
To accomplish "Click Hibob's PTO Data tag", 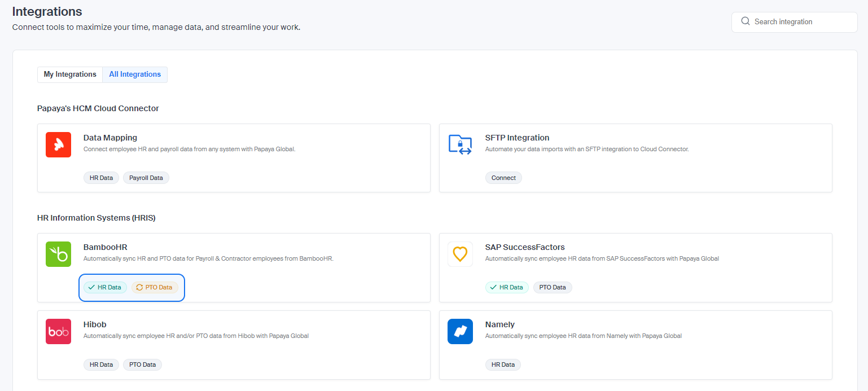I will 142,364.
